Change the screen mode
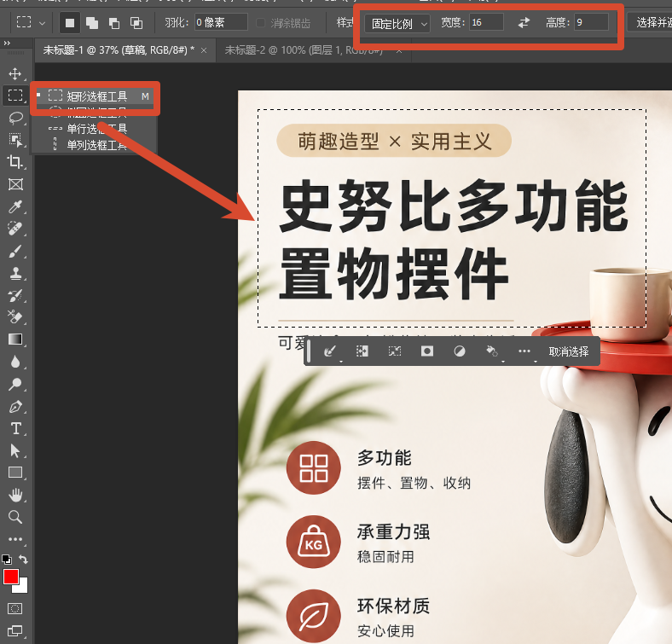Viewport: 672px width, 644px height. pyautogui.click(x=15, y=630)
